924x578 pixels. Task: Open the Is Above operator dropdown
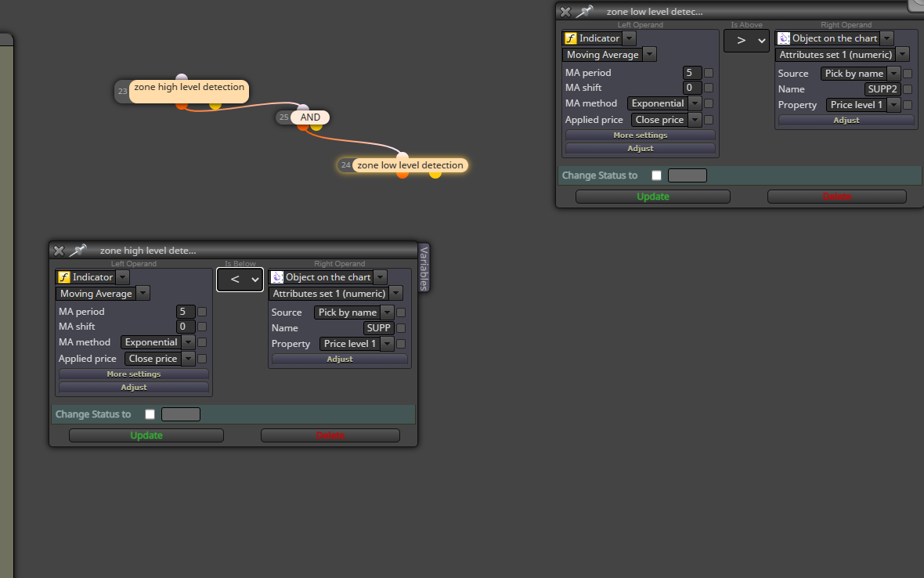pyautogui.click(x=746, y=41)
